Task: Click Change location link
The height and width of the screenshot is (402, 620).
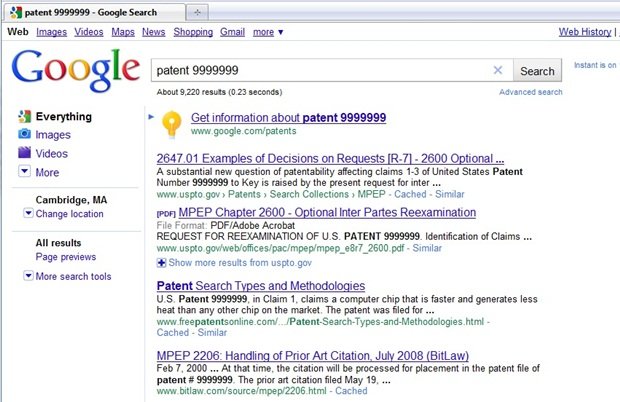Action: (x=69, y=214)
